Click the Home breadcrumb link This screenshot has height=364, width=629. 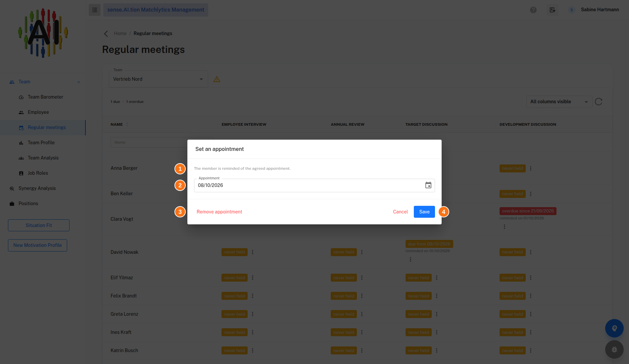pyautogui.click(x=120, y=33)
